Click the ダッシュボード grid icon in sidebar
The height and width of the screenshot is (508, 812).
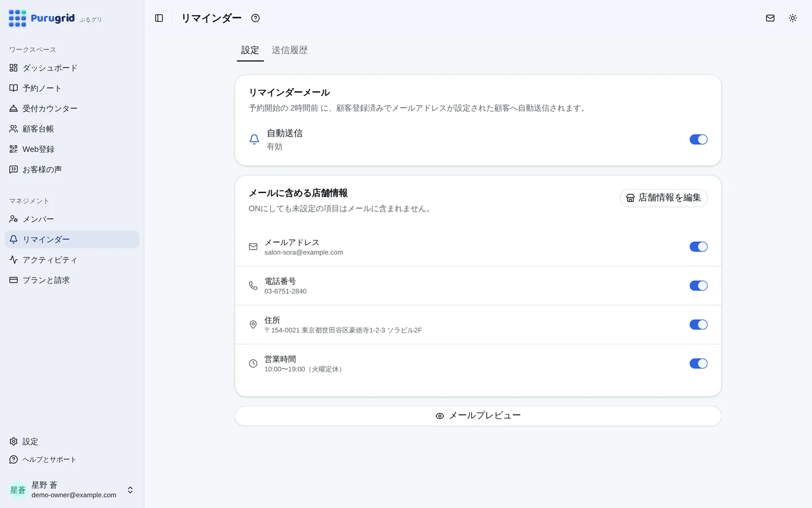click(14, 68)
